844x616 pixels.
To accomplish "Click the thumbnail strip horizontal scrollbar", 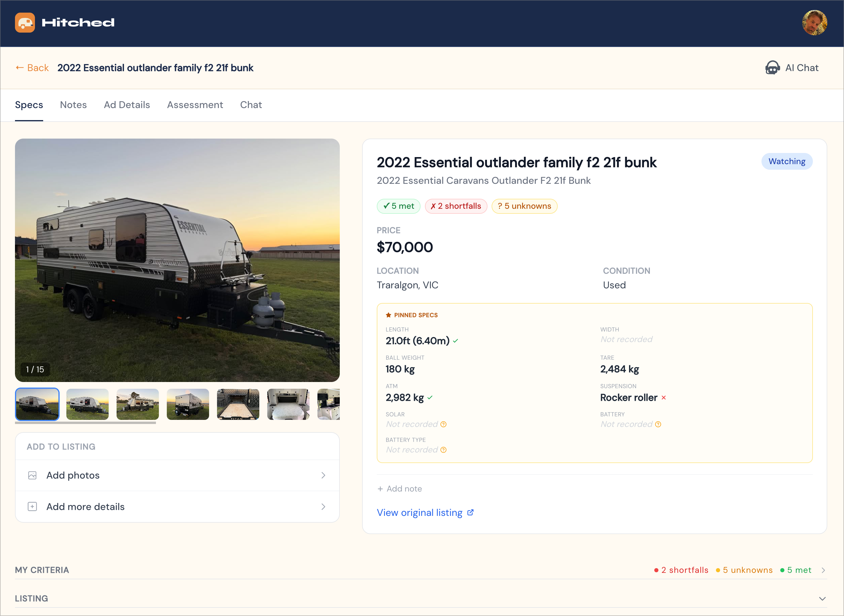I will click(85, 423).
